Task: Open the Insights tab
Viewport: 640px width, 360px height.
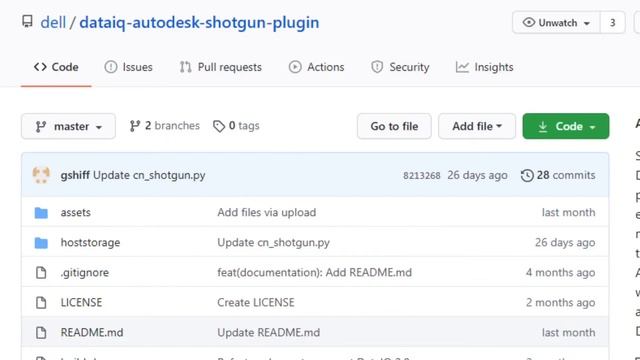Action: [484, 67]
